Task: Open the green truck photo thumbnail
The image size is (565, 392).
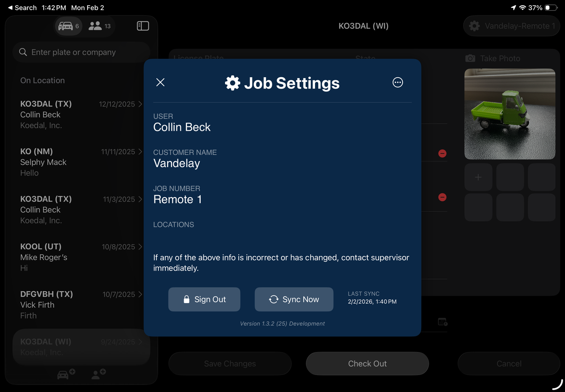Action: (510, 114)
